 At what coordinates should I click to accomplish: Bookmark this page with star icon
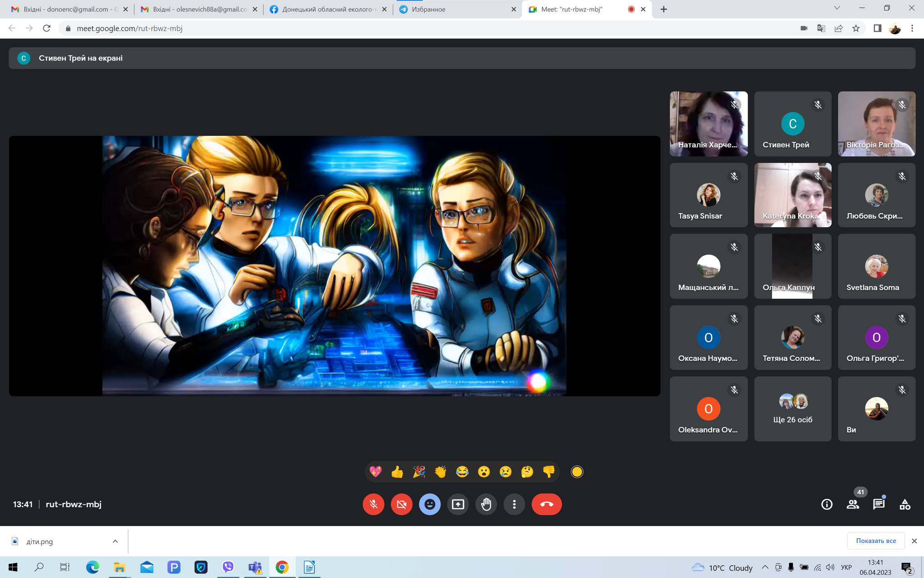point(856,28)
